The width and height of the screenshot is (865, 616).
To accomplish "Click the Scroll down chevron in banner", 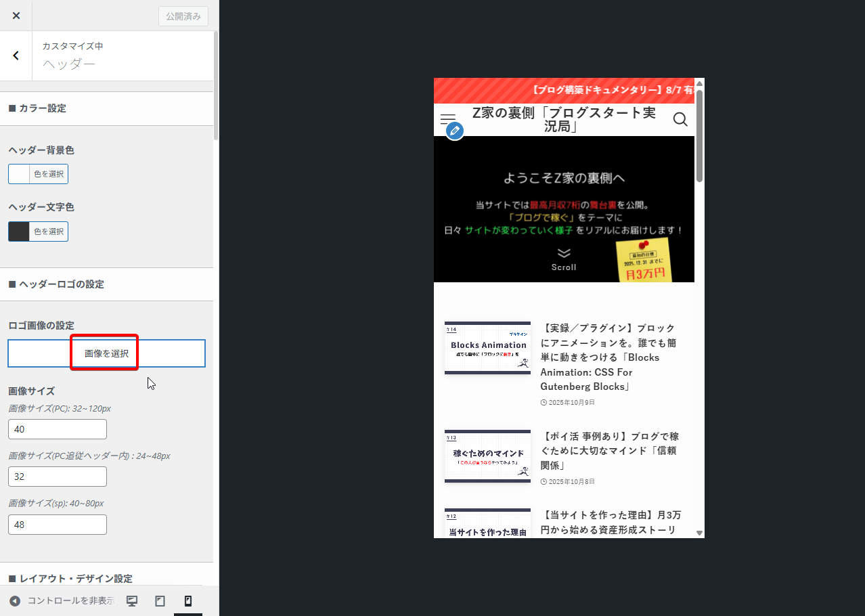I will point(564,253).
